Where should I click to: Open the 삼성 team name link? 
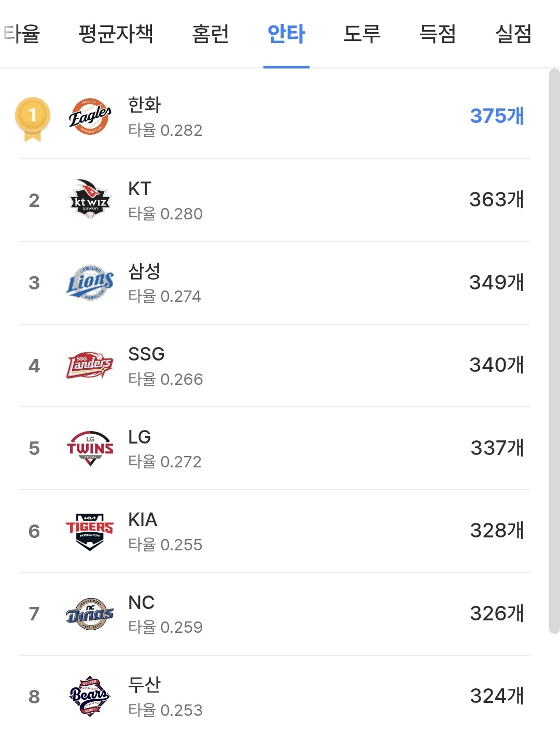(145, 271)
